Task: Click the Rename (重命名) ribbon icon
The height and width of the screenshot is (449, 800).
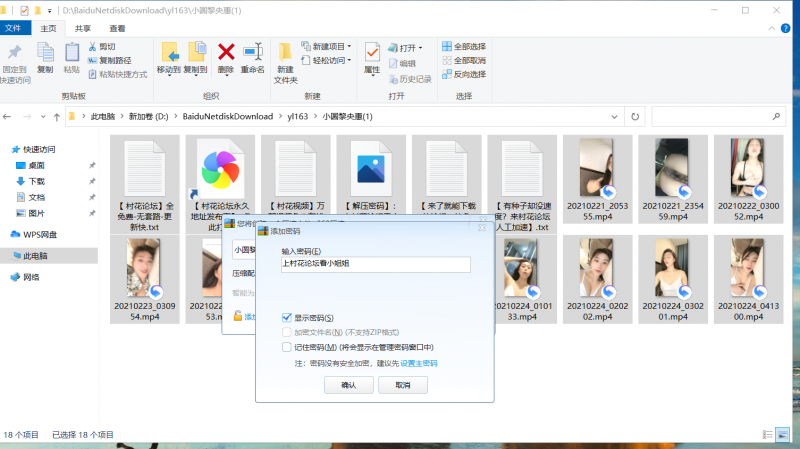Action: pyautogui.click(x=252, y=52)
